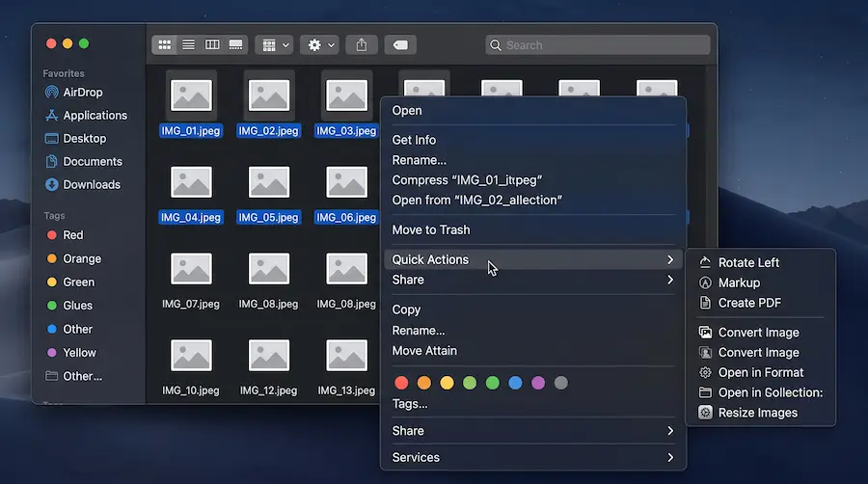
Task: Expand the Quick Actions submenu arrow
Action: [x=670, y=259]
